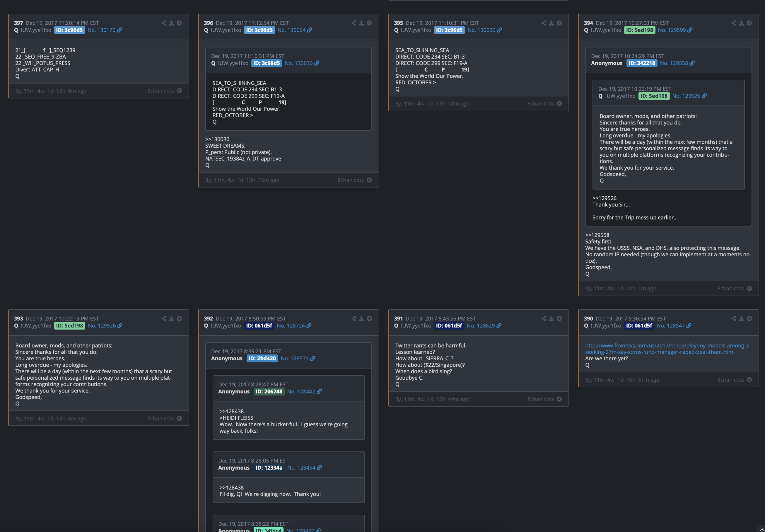Click arrow circle icon on post 392
The image size is (765, 532).
coord(369,319)
